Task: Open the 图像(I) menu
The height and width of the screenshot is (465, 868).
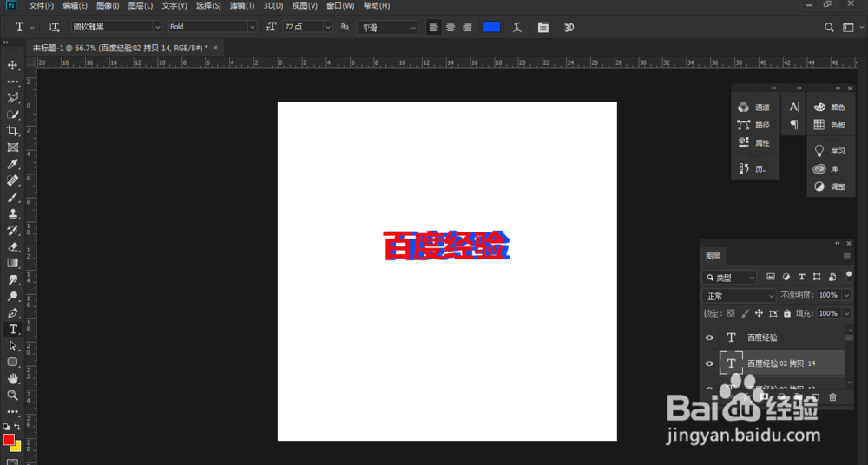Action: coord(108,5)
